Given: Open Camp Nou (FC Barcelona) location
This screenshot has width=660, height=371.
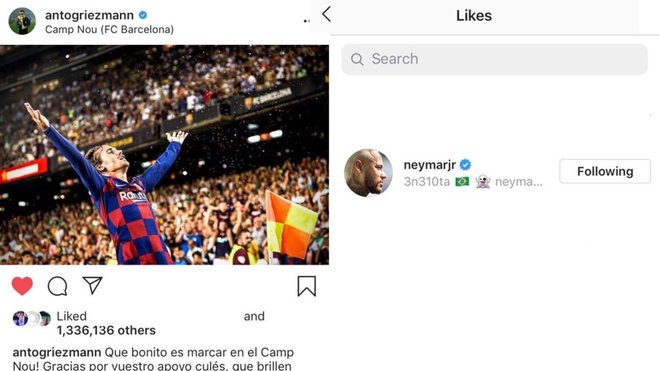Looking at the screenshot, I should click(109, 29).
